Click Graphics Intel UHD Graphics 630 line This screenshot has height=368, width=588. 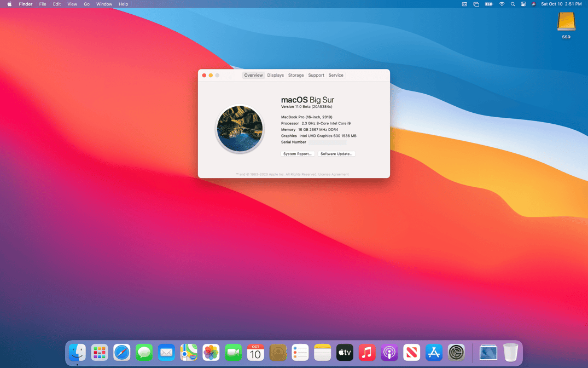(x=319, y=136)
